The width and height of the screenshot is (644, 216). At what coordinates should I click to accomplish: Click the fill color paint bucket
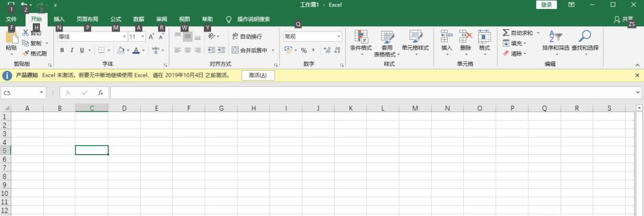tap(120, 51)
